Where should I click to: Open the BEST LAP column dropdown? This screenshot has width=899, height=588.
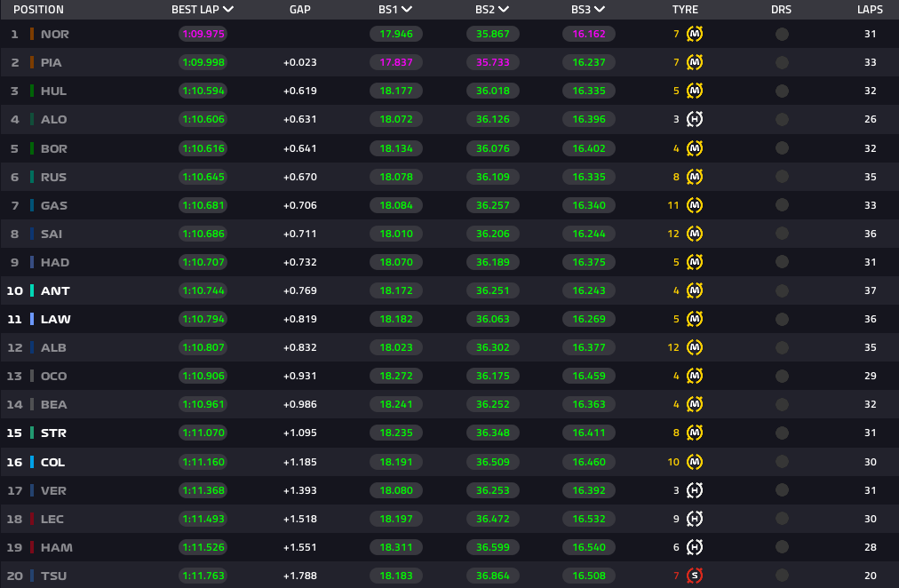coord(228,10)
